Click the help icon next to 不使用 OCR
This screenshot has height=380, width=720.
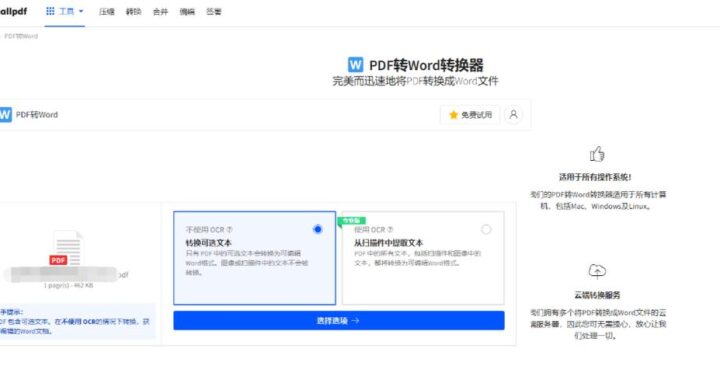[x=230, y=229]
